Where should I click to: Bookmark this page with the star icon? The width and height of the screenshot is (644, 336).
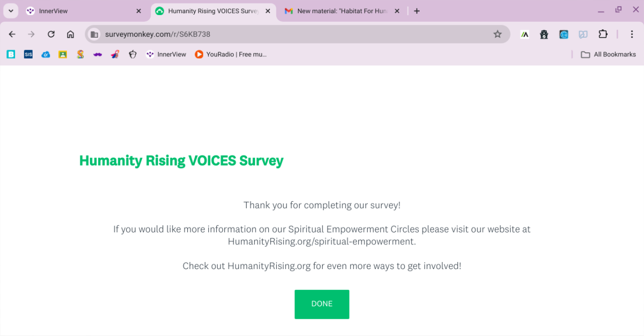coord(497,34)
